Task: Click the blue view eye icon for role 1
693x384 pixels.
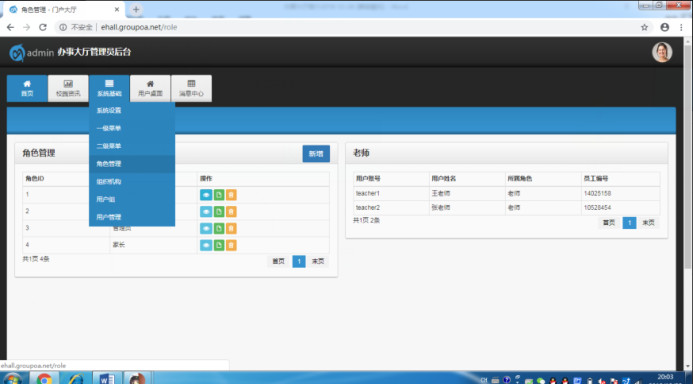Action: 206,195
